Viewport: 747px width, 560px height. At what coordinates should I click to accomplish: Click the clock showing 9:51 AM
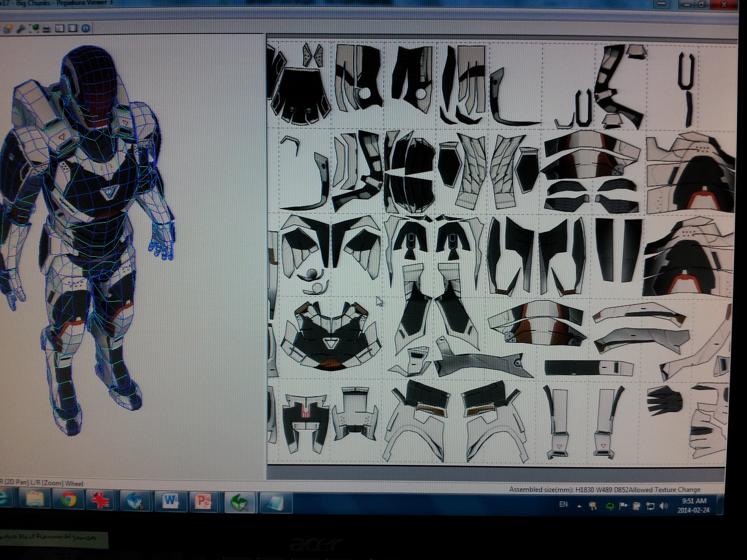pyautogui.click(x=694, y=505)
